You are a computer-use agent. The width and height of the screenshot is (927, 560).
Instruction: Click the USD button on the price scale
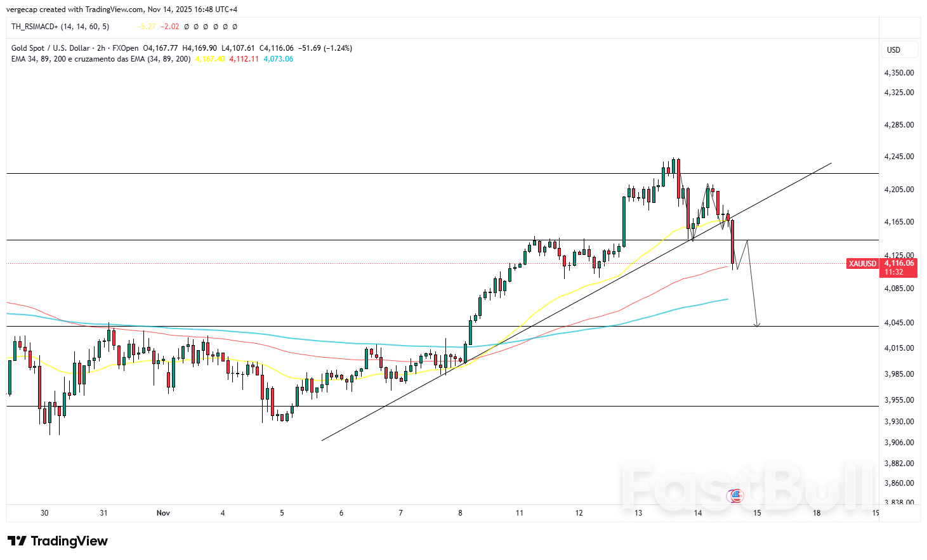(x=899, y=49)
